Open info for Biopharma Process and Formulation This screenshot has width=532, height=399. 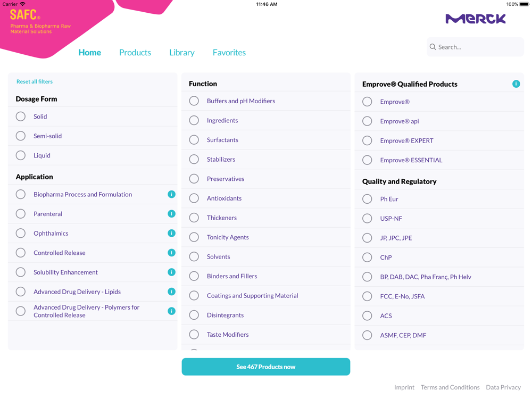tap(172, 194)
